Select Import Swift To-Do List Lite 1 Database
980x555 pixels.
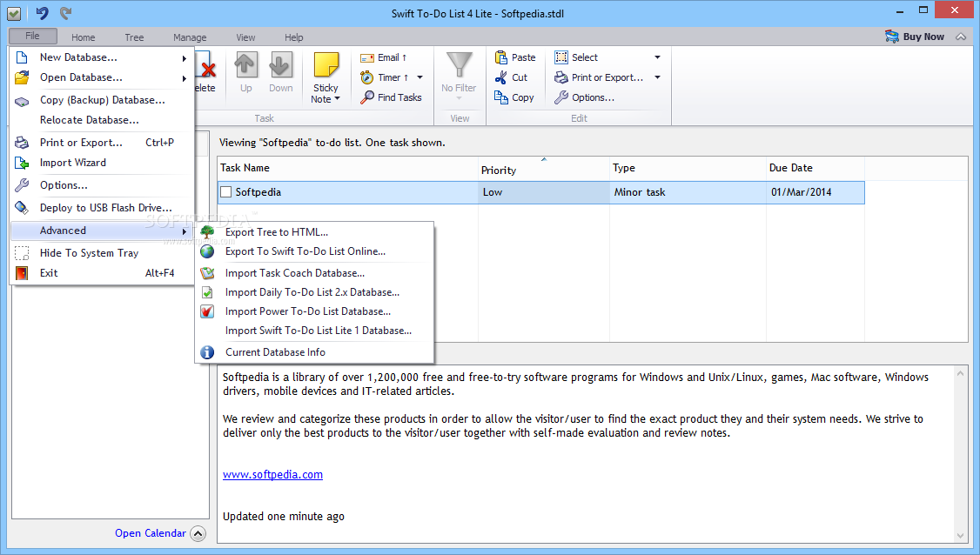click(x=314, y=331)
